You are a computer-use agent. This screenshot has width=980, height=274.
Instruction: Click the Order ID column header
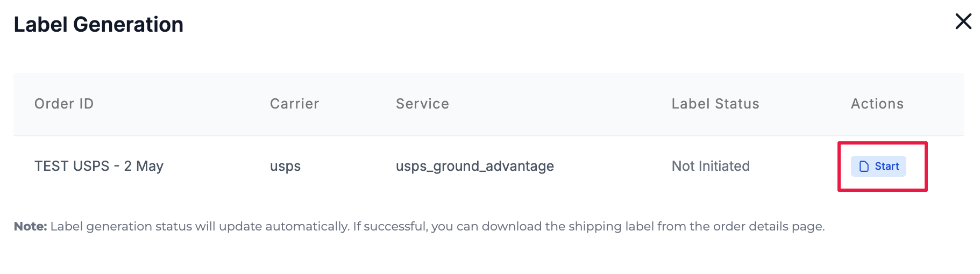point(64,104)
